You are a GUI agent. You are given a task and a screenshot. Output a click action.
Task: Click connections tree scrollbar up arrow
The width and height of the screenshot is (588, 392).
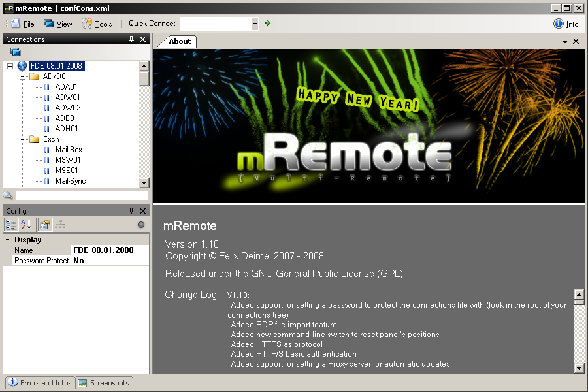tap(144, 66)
